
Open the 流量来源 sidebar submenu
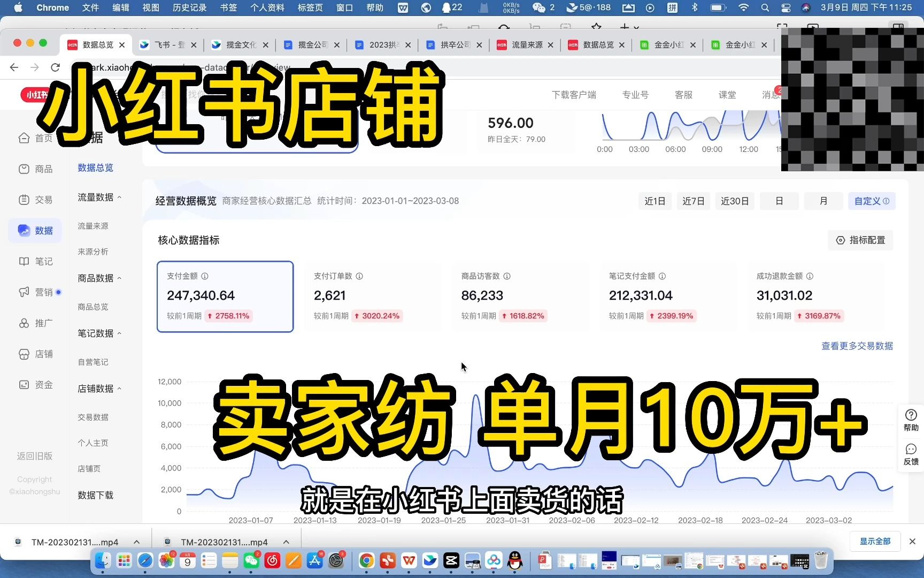[x=93, y=226]
